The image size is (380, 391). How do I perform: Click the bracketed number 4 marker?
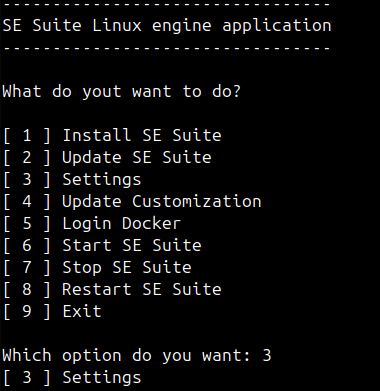pos(27,201)
